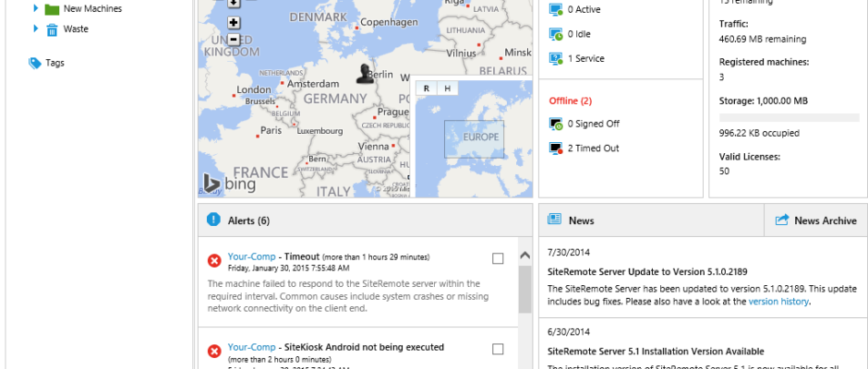Open the version history link
This screenshot has width=868, height=369.
click(x=778, y=302)
